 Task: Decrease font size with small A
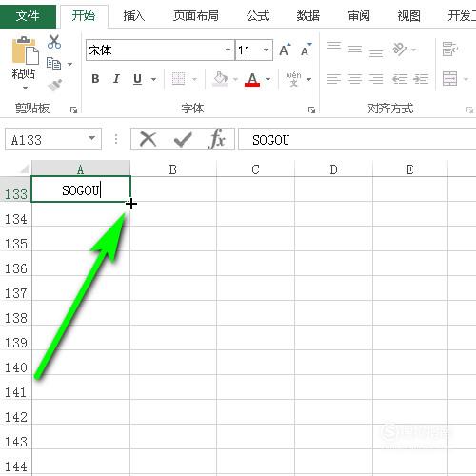coord(306,50)
